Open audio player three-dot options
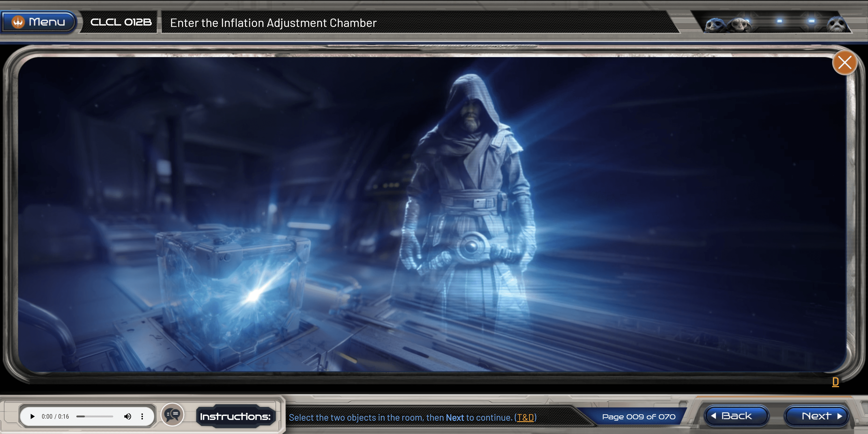Viewport: 868px width, 434px height. tap(142, 417)
